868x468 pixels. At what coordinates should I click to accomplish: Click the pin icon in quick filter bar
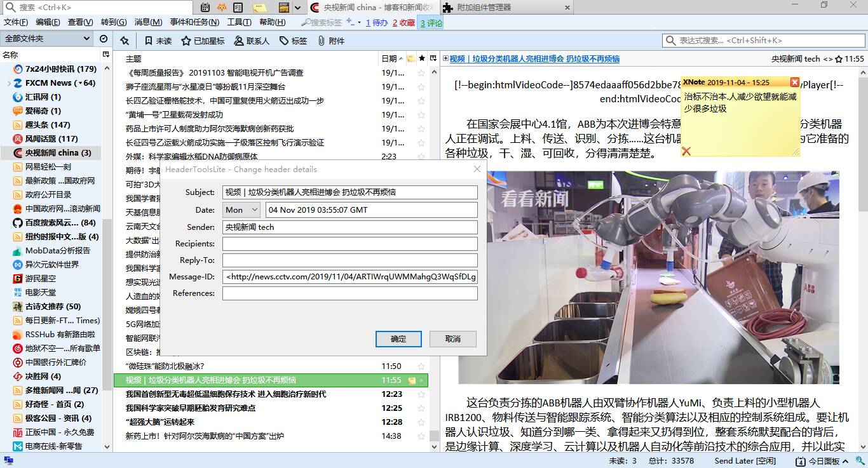click(125, 41)
